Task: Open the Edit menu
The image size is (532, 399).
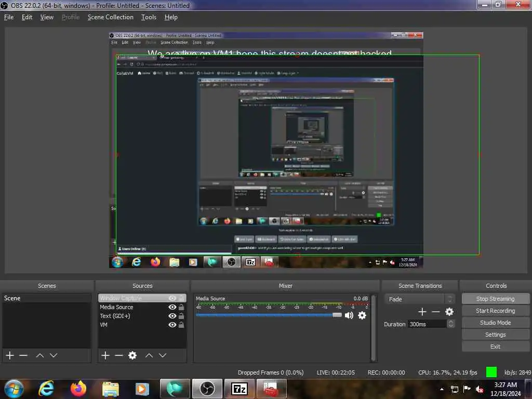Action: (27, 17)
